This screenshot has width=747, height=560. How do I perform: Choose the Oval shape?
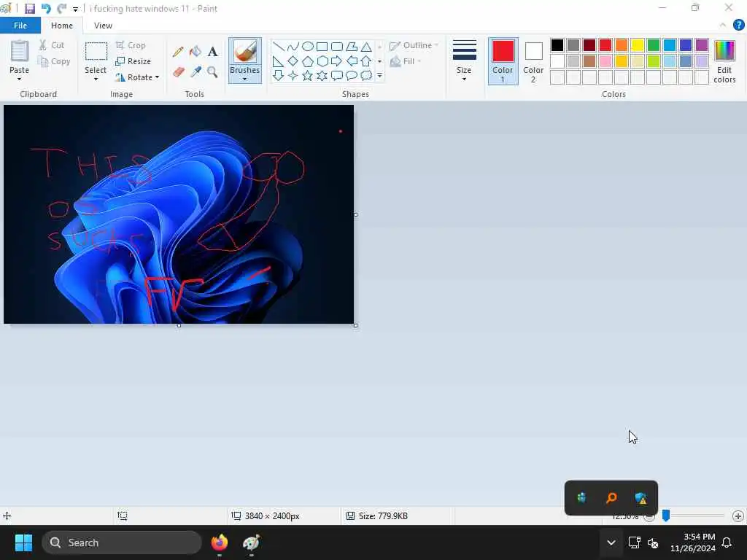coord(308,46)
